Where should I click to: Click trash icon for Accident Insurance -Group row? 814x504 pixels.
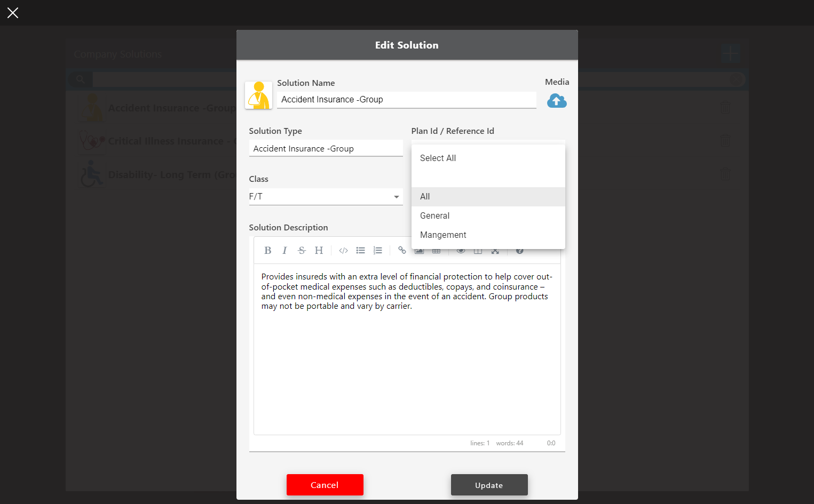click(x=725, y=107)
